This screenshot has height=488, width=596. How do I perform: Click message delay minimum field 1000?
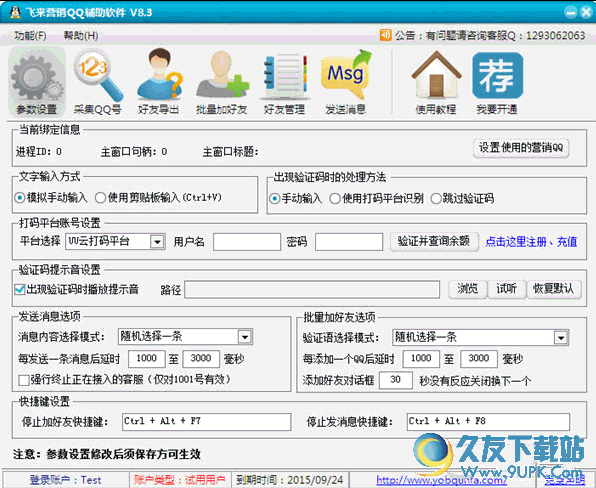[x=147, y=359]
